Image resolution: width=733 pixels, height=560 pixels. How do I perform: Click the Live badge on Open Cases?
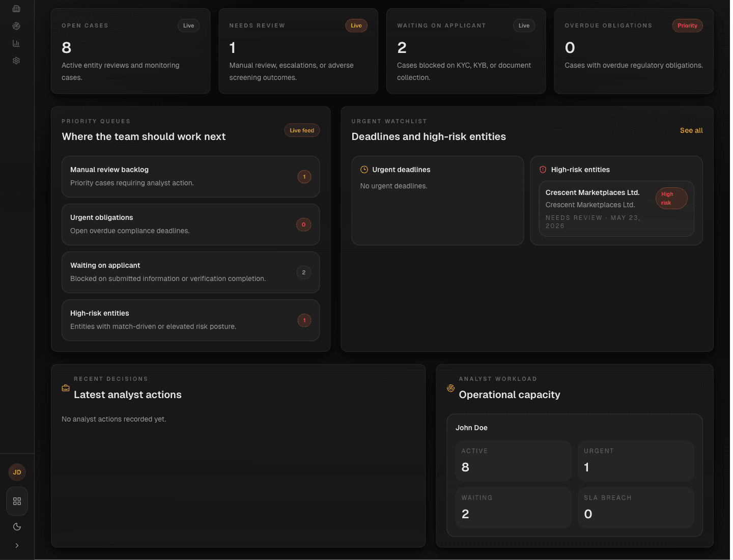188,25
